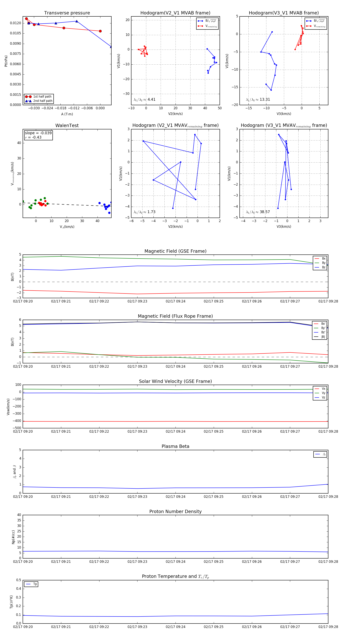Click the 'Bx' legend entry in GSE magnetic field plot
351x644 pixels.
click(320, 259)
